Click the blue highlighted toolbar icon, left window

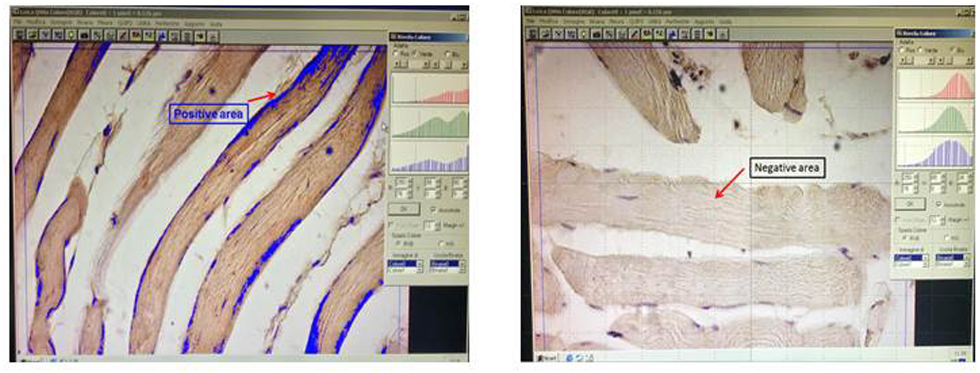pyautogui.click(x=161, y=35)
